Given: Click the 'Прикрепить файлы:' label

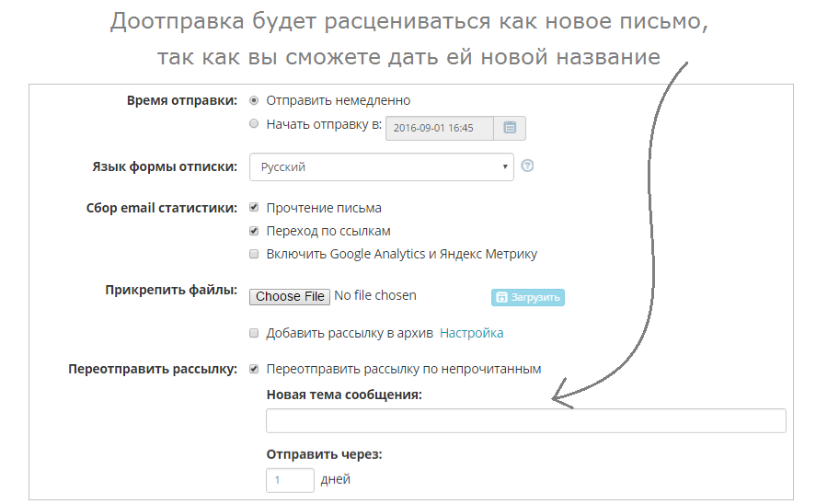Looking at the screenshot, I should [171, 290].
